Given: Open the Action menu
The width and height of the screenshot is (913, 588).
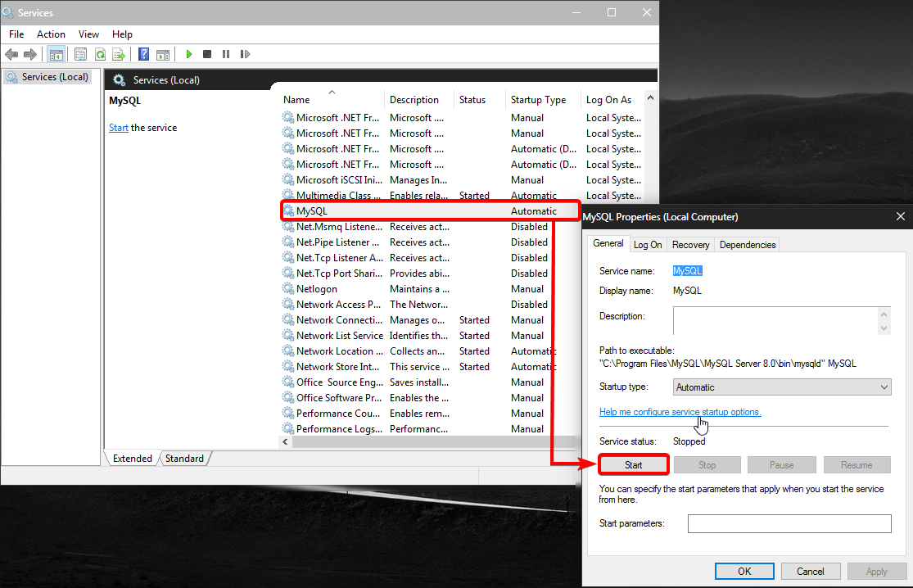Looking at the screenshot, I should tap(51, 34).
